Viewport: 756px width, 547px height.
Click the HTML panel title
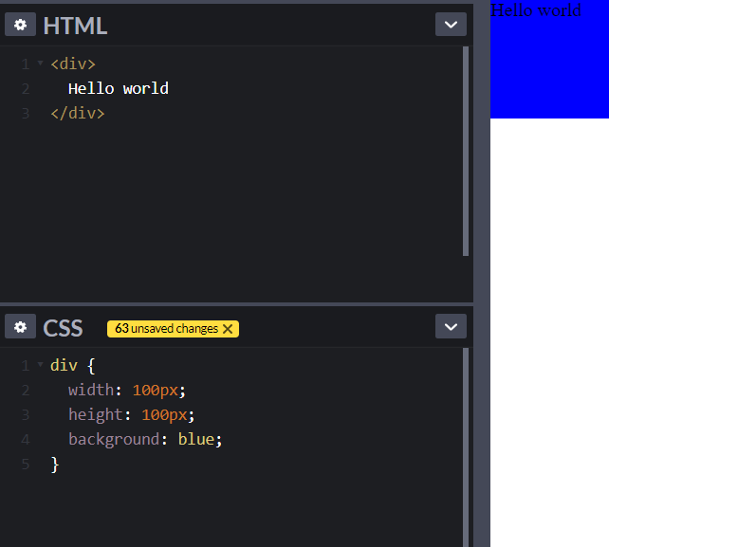[75, 26]
